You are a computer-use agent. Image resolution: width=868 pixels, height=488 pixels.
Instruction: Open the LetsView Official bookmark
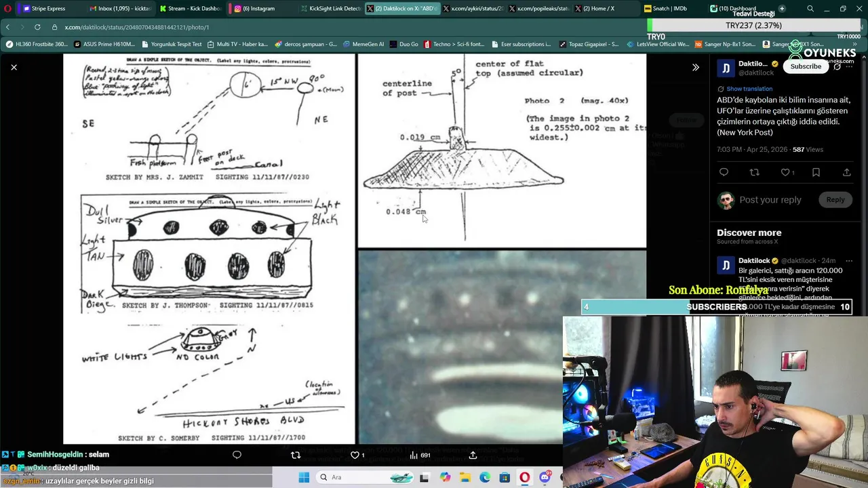click(657, 44)
